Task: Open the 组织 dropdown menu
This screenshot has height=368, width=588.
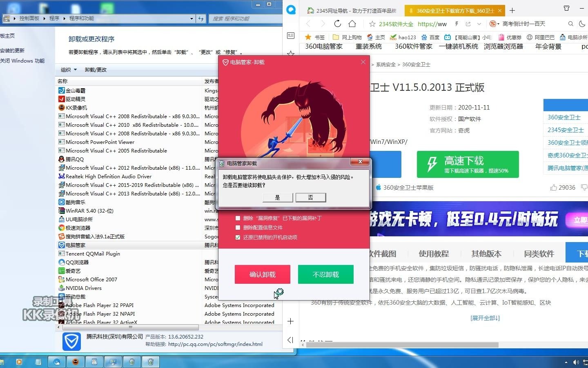Action: [x=69, y=70]
